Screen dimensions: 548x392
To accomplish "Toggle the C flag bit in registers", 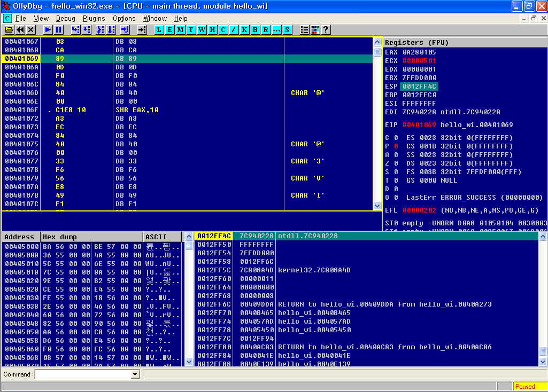I will tap(395, 138).
